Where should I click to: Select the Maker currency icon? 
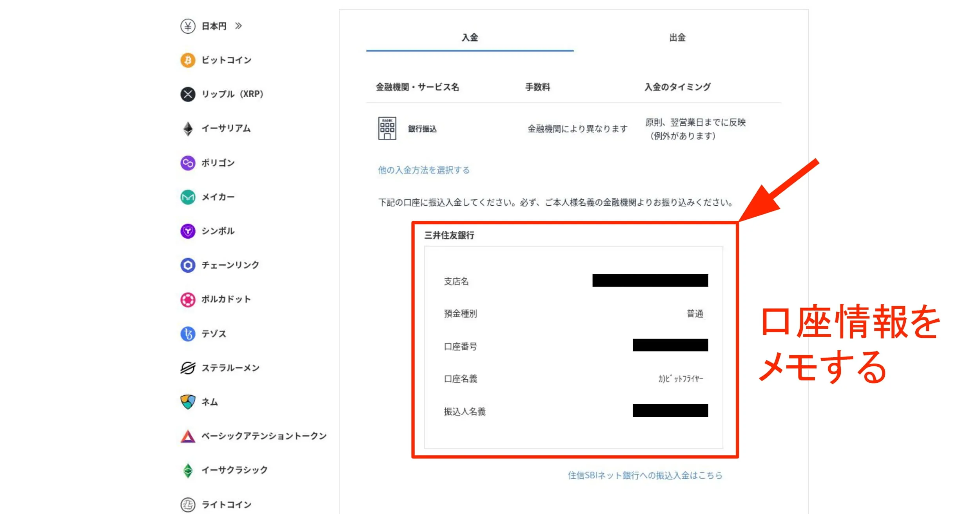(188, 197)
